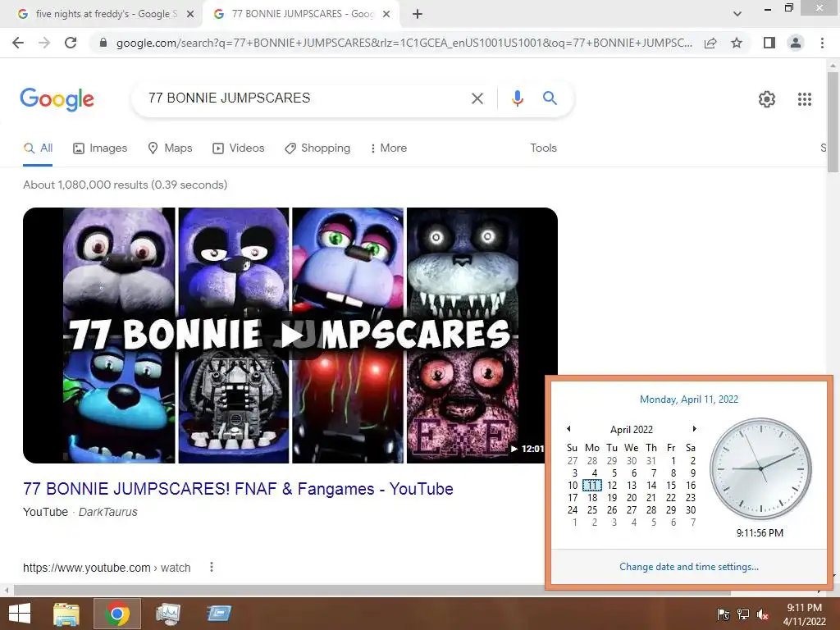Click the muted volume tray icon
The height and width of the screenshot is (630, 840).
762,614
